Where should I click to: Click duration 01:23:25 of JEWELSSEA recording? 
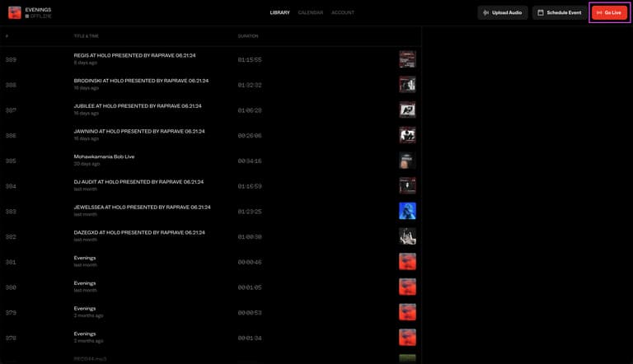pos(250,212)
